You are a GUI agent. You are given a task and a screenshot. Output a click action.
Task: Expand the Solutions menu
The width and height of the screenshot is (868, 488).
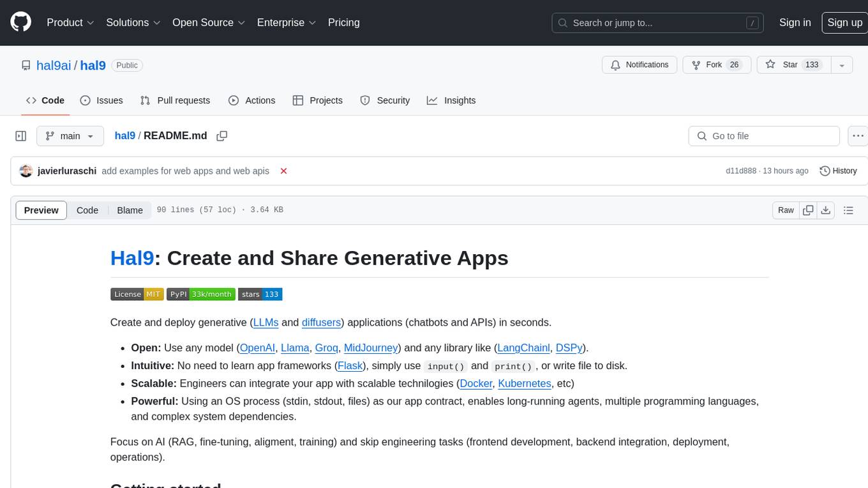tap(133, 22)
